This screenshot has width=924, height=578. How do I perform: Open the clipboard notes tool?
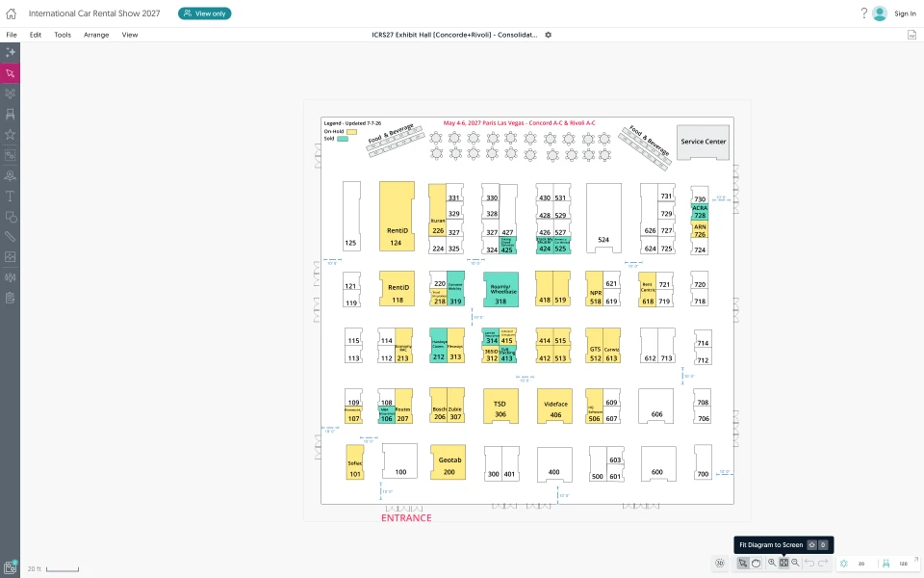pos(10,298)
